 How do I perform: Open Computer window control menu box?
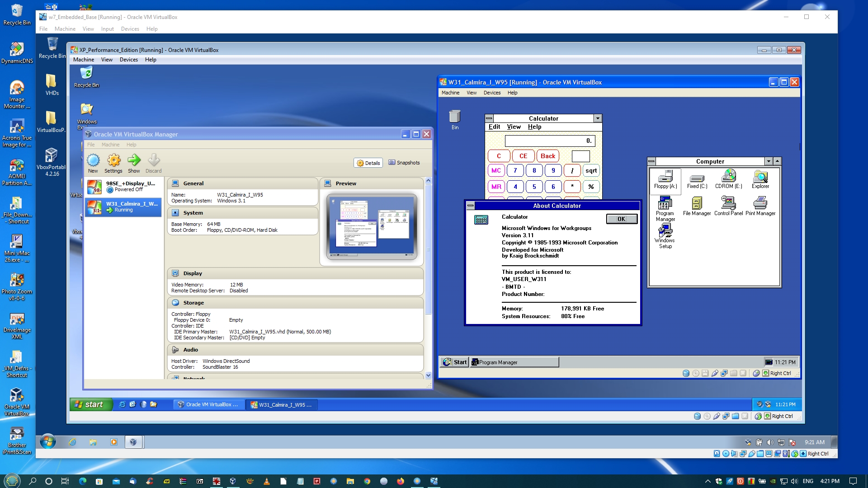pyautogui.click(x=651, y=161)
